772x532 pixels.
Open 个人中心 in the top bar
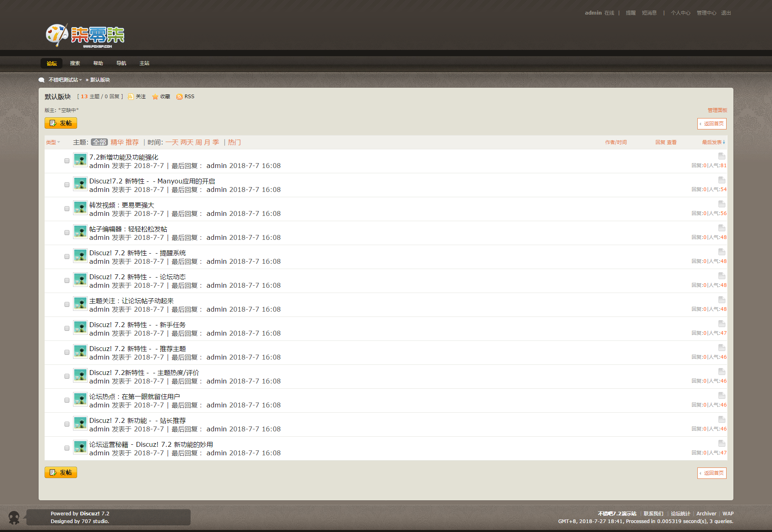point(680,13)
